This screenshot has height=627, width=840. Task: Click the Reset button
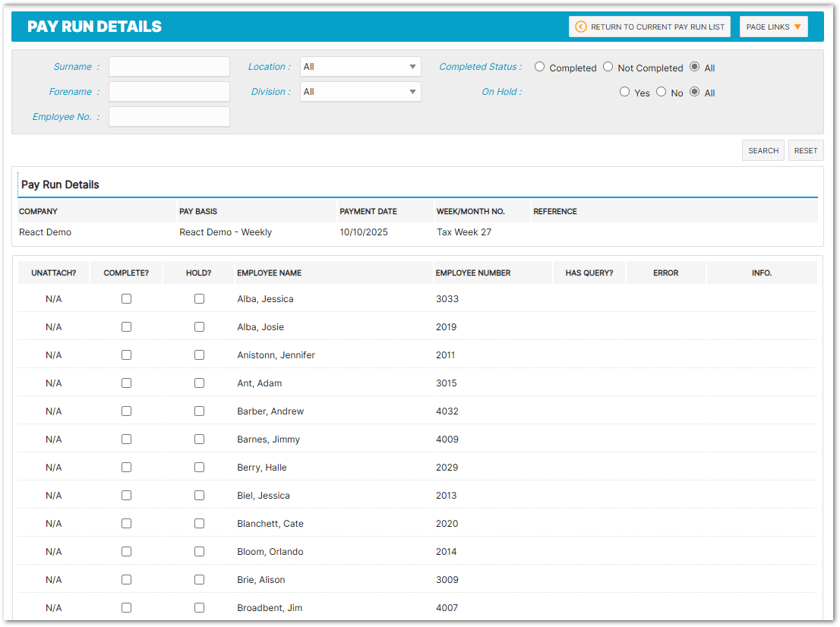(x=805, y=150)
